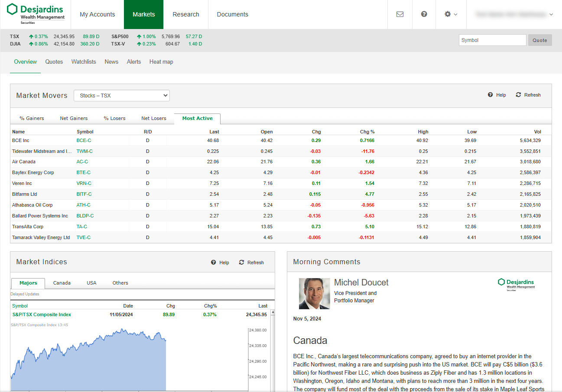Switch to % Losers tab
The image size is (562, 392).
tap(114, 118)
